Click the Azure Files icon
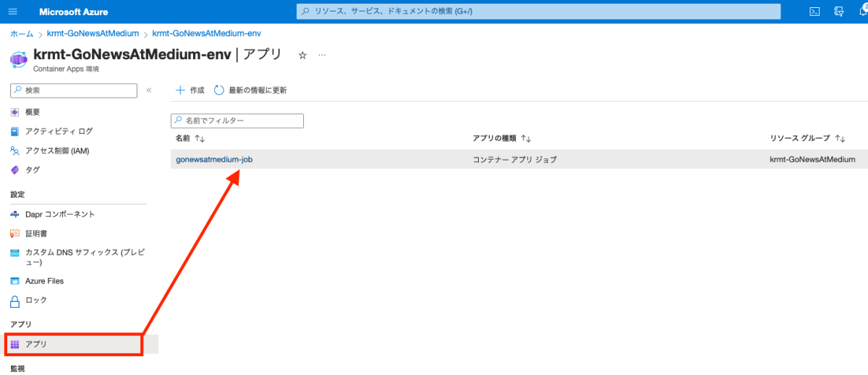This screenshot has width=868, height=375. pos(15,281)
